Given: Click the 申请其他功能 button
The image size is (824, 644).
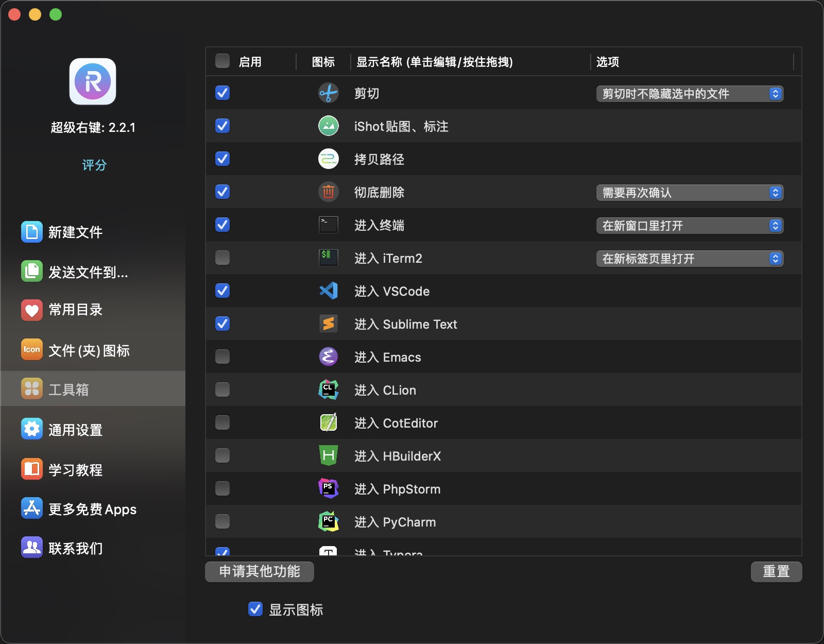Looking at the screenshot, I should tap(260, 571).
